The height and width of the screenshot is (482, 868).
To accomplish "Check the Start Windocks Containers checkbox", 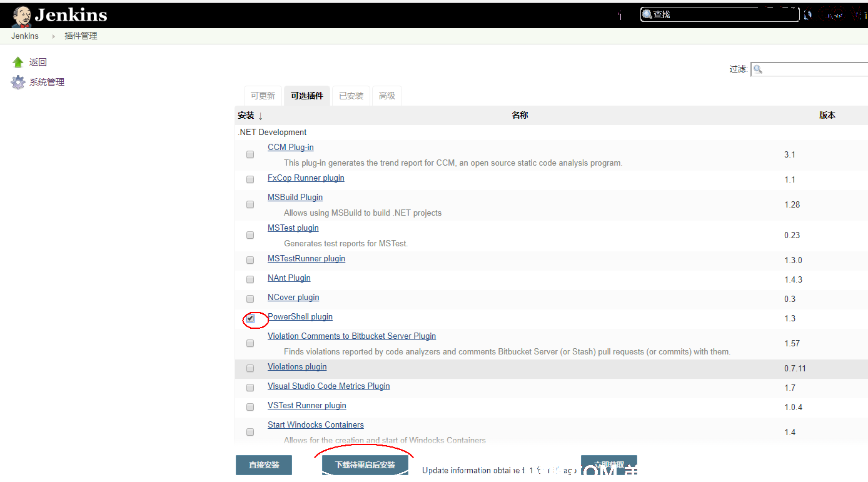I will 250,432.
